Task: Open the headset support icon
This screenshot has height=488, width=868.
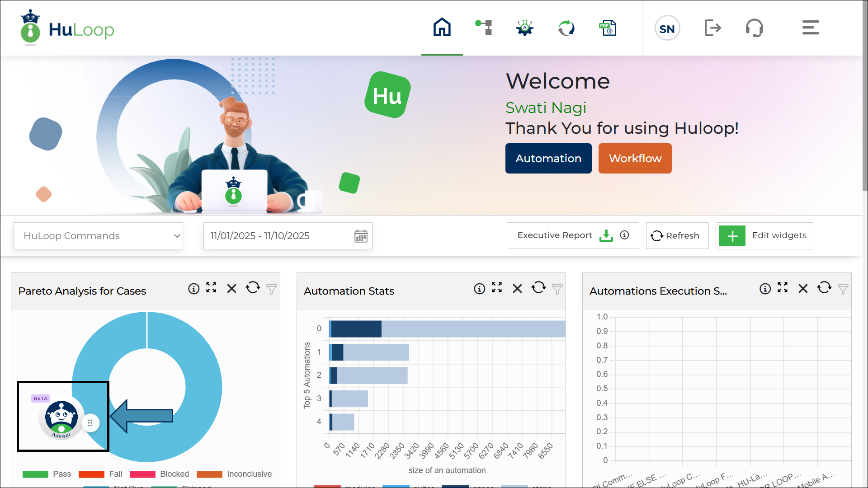Action: [754, 28]
